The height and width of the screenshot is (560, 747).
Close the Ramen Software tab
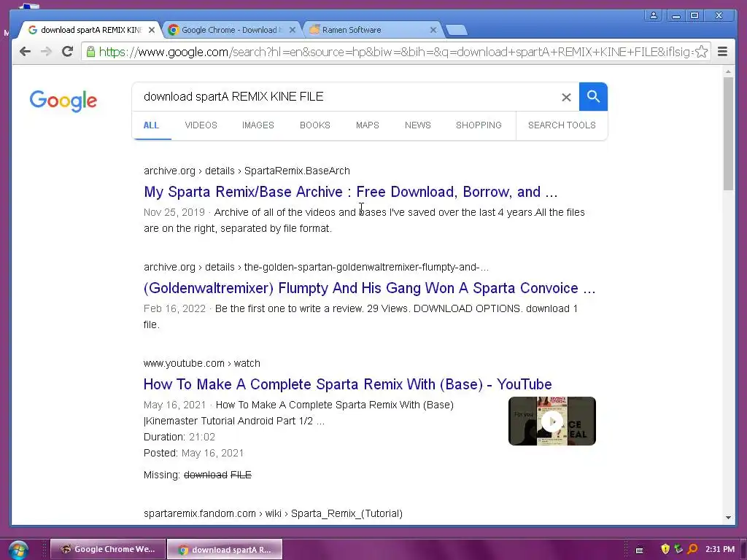pos(433,30)
